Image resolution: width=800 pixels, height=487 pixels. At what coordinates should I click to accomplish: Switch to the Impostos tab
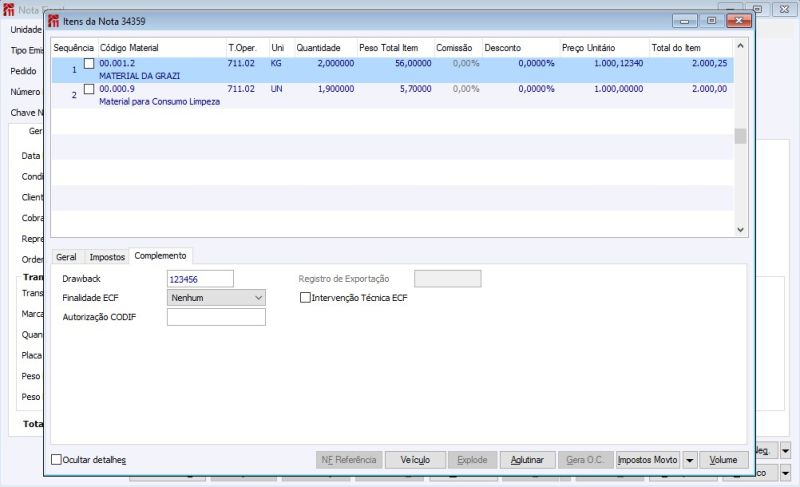coord(107,257)
